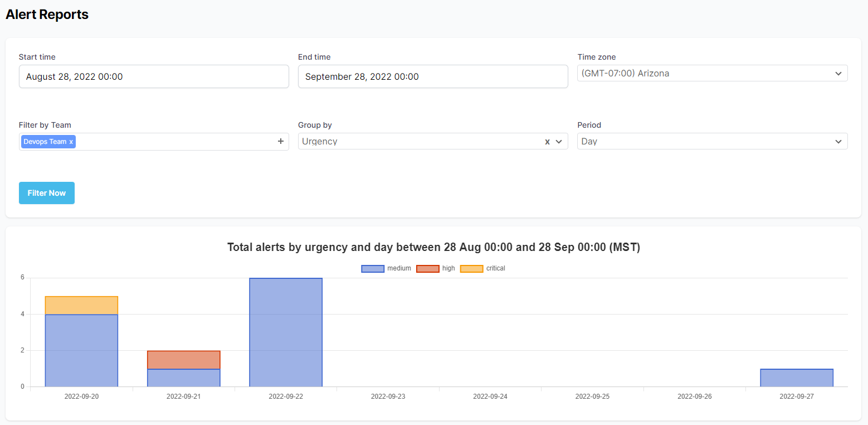The height and width of the screenshot is (425, 868).
Task: Edit the End time field
Action: (x=433, y=76)
